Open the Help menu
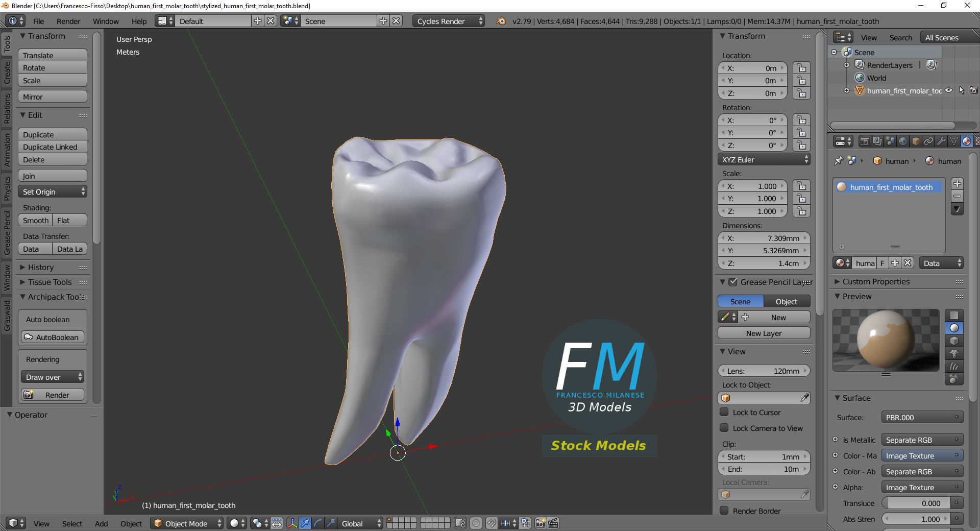Viewport: 980px width, 531px height. pos(139,21)
